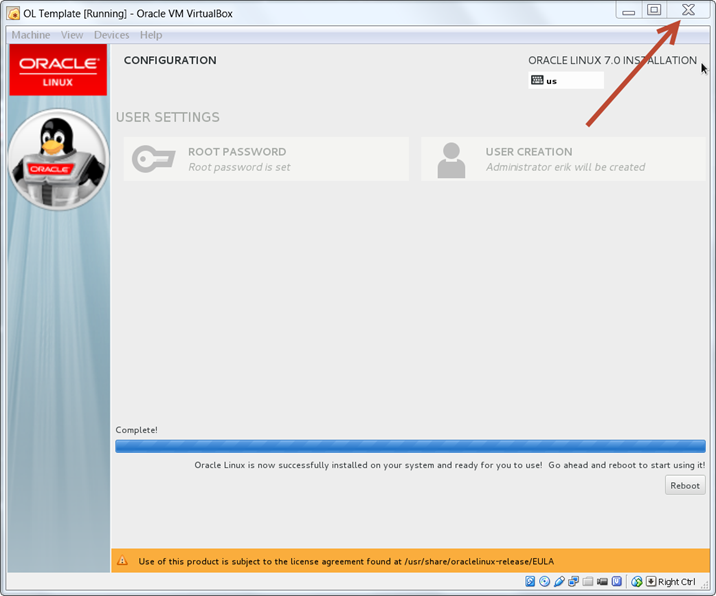Open the Machine menu

[x=31, y=35]
